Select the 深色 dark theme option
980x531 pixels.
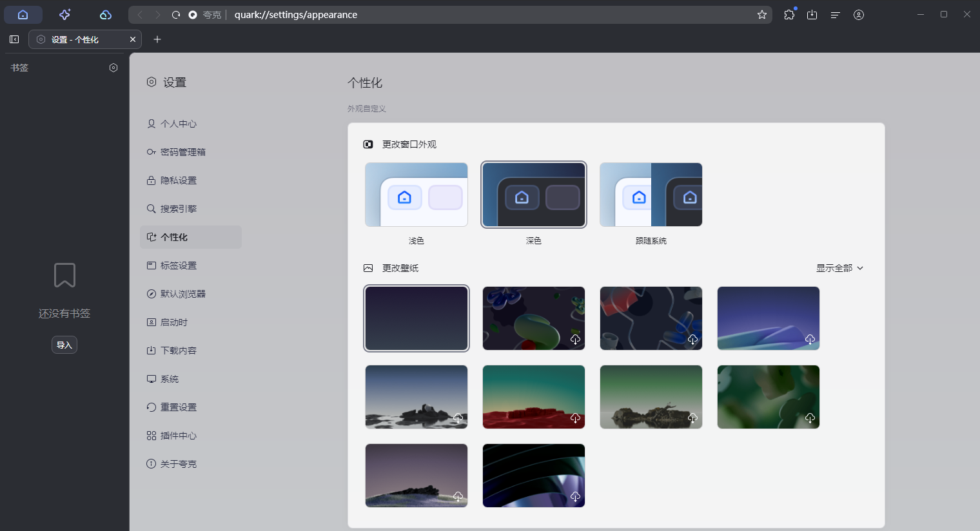coord(534,195)
